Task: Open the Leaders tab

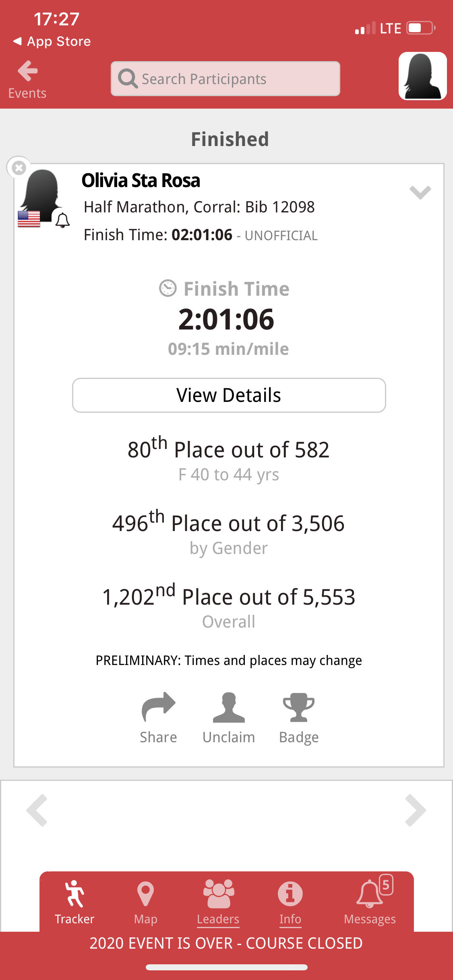Action: (218, 902)
